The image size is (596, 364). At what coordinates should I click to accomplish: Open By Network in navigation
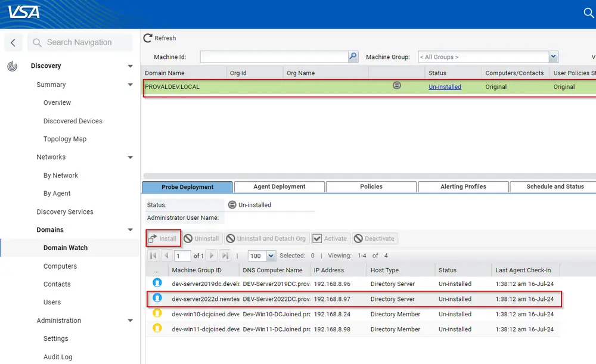[x=60, y=176]
